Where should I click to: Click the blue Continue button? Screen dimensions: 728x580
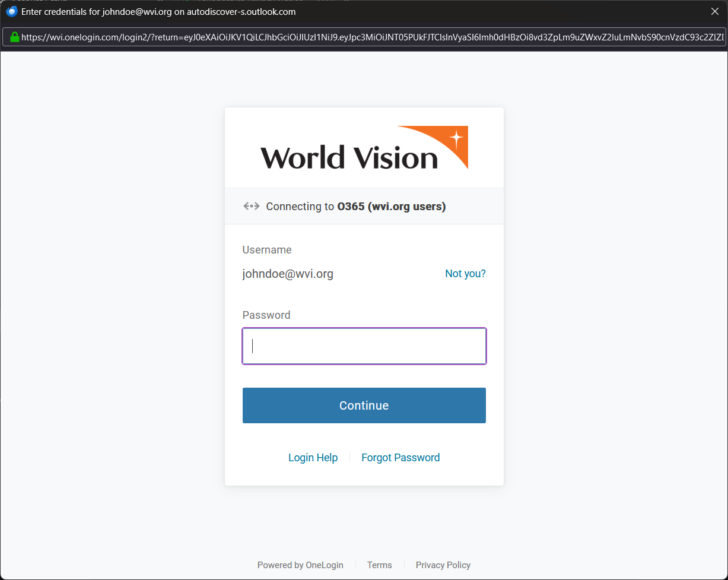(x=364, y=405)
